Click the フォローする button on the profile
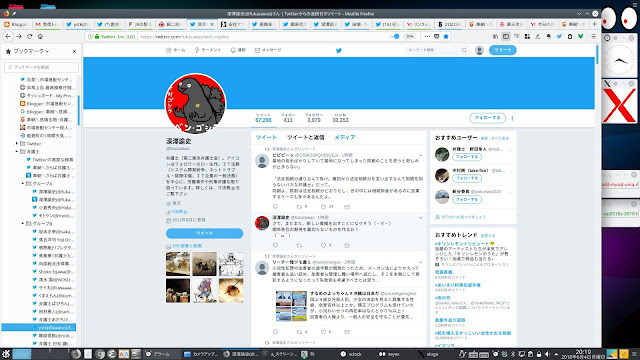The height and width of the screenshot is (360, 640). pos(487,118)
